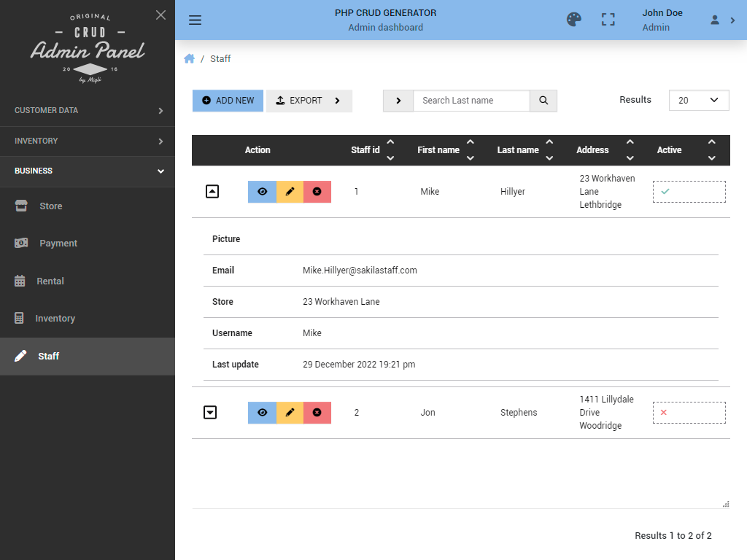The image size is (747, 560).
Task: Click the hamburger menu icon
Action: pyautogui.click(x=195, y=20)
